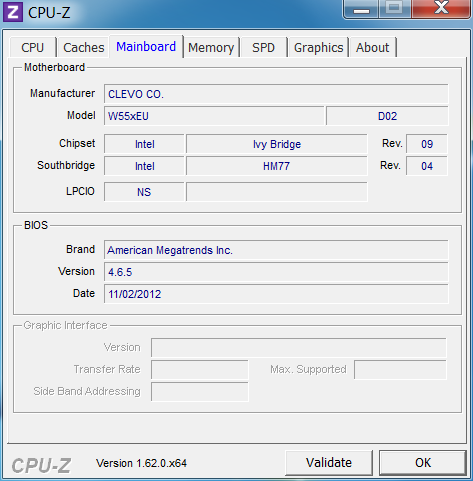Select the Mainboard tab

(x=146, y=47)
